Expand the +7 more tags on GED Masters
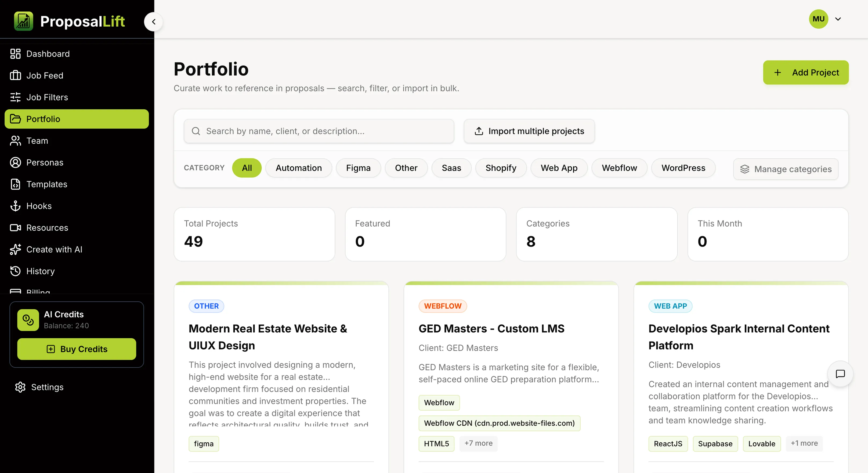The height and width of the screenshot is (473, 868). pos(478,443)
